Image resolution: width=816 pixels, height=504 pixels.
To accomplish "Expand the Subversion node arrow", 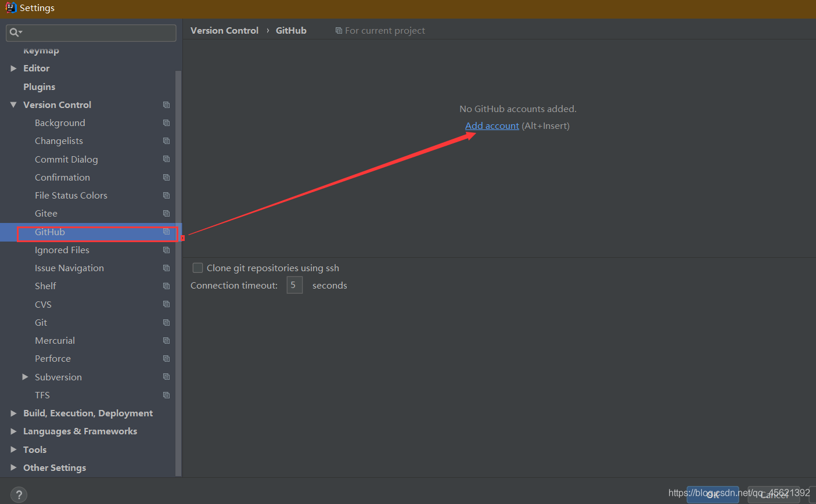I will (25, 377).
